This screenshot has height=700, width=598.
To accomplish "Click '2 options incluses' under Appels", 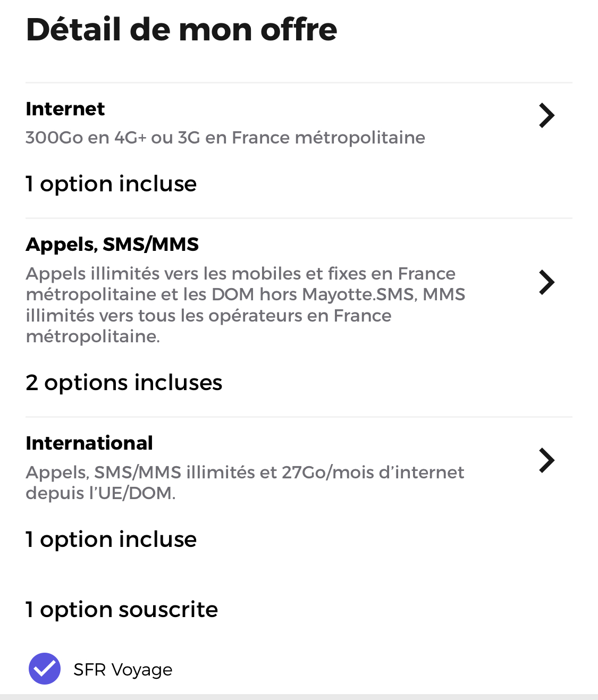I will click(124, 383).
